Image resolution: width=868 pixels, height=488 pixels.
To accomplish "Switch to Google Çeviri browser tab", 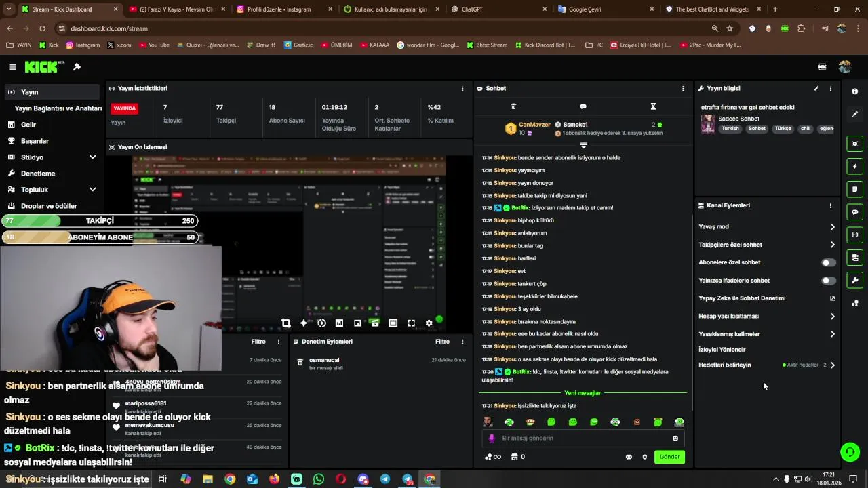I will click(607, 9).
